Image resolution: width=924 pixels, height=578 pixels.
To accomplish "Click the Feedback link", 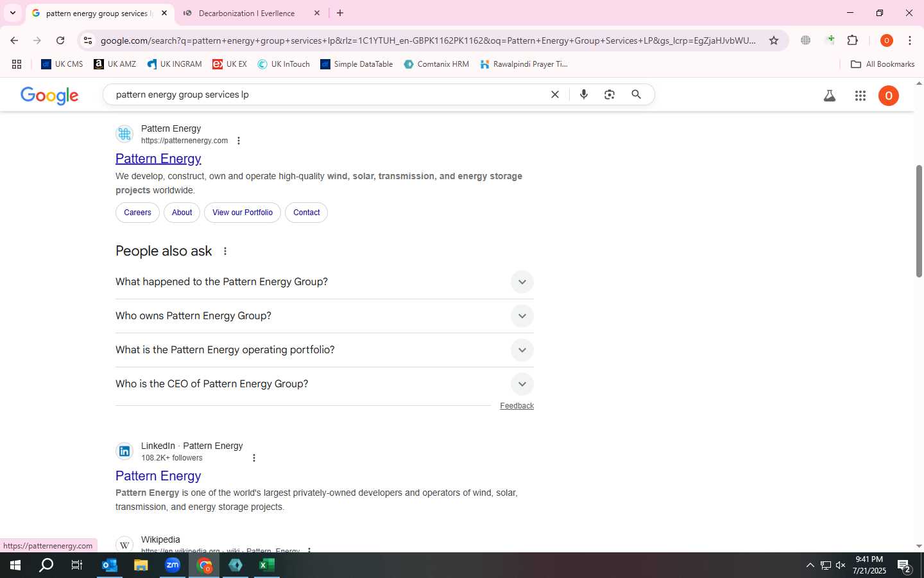I will point(517,406).
